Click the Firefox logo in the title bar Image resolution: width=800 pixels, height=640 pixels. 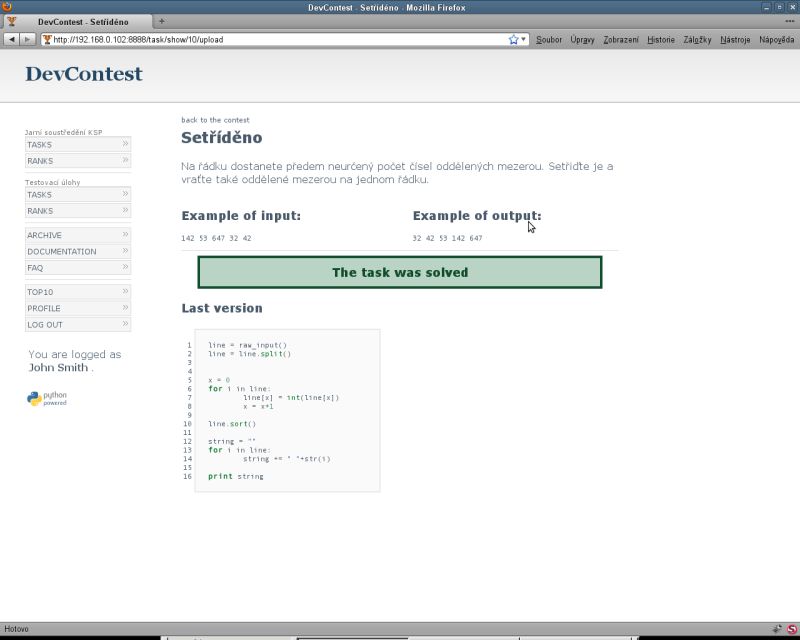(7, 6)
